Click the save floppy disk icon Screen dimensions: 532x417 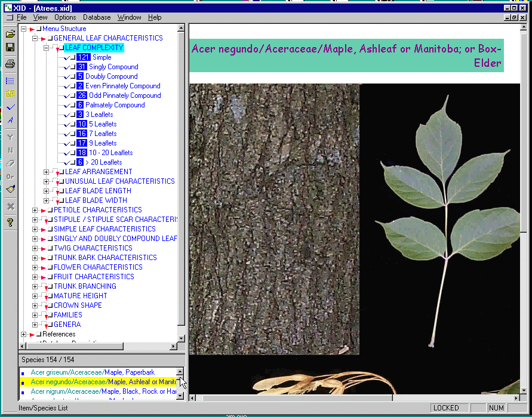tap(10, 47)
